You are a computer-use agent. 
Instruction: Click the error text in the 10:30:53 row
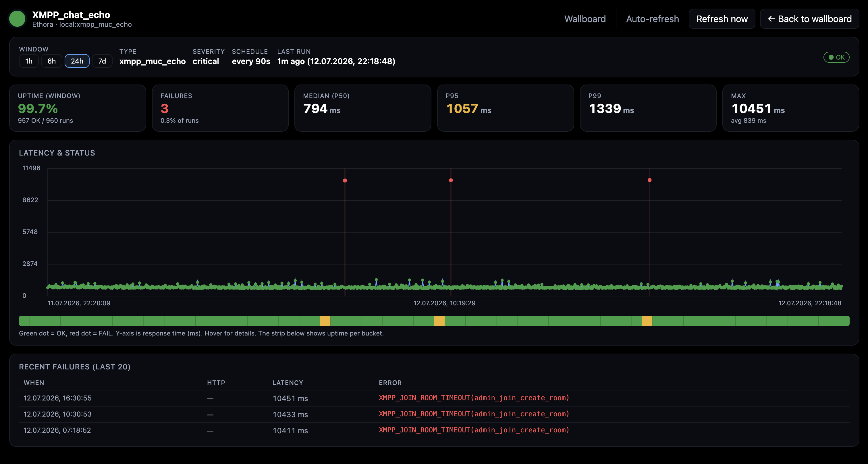coord(474,414)
